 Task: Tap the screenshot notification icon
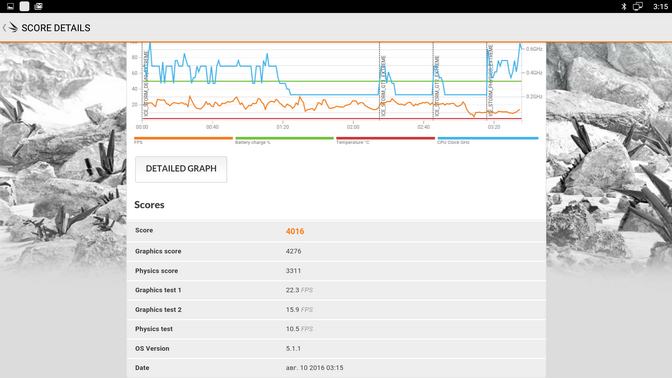38,6
